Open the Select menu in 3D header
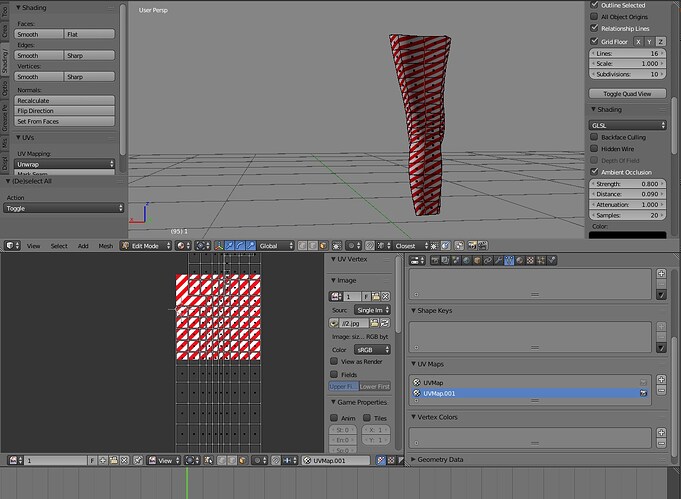The height and width of the screenshot is (499, 681). click(x=59, y=246)
